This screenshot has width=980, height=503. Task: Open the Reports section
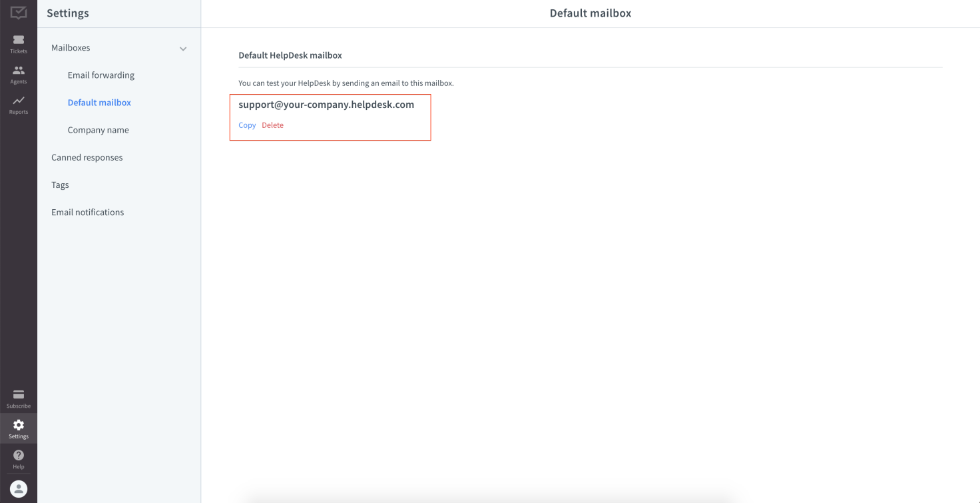tap(19, 105)
